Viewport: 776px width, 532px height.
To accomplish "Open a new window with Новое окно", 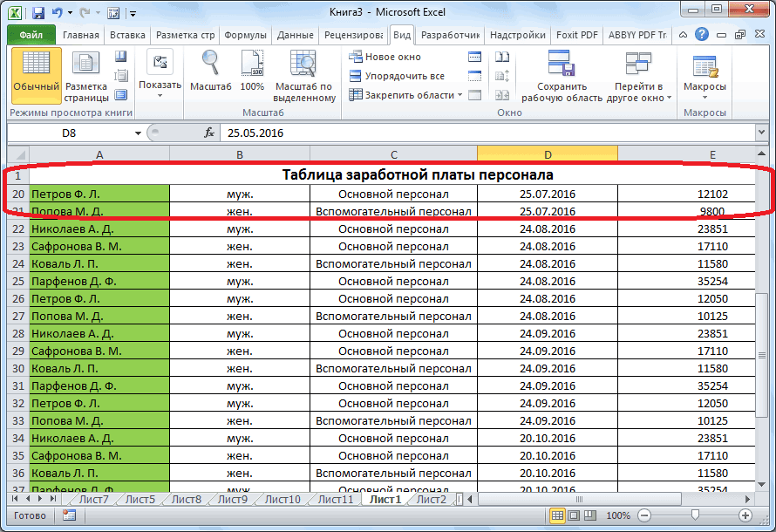I will (385, 57).
